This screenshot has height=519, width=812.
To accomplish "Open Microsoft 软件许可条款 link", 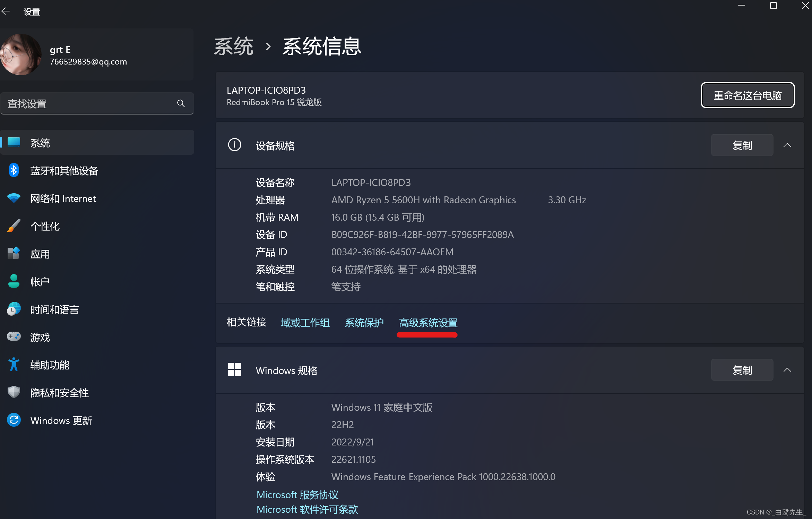I will pos(307,509).
